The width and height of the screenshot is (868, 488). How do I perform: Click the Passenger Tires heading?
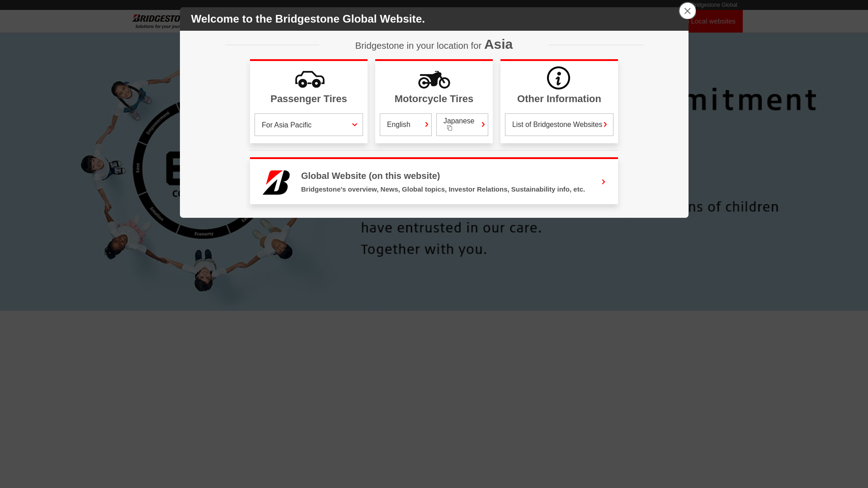tap(309, 99)
